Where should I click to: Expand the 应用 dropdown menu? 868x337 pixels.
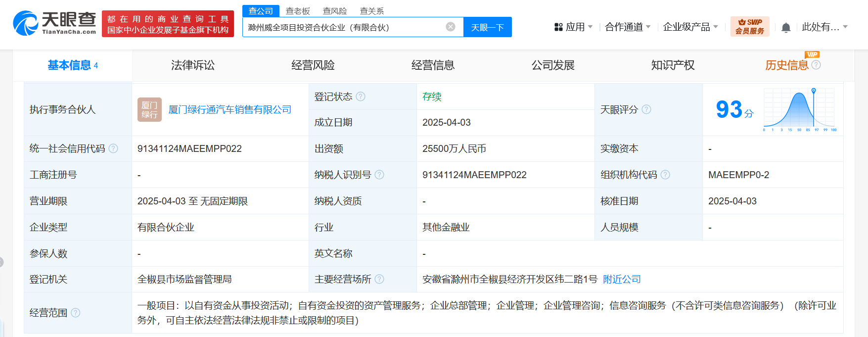(573, 27)
